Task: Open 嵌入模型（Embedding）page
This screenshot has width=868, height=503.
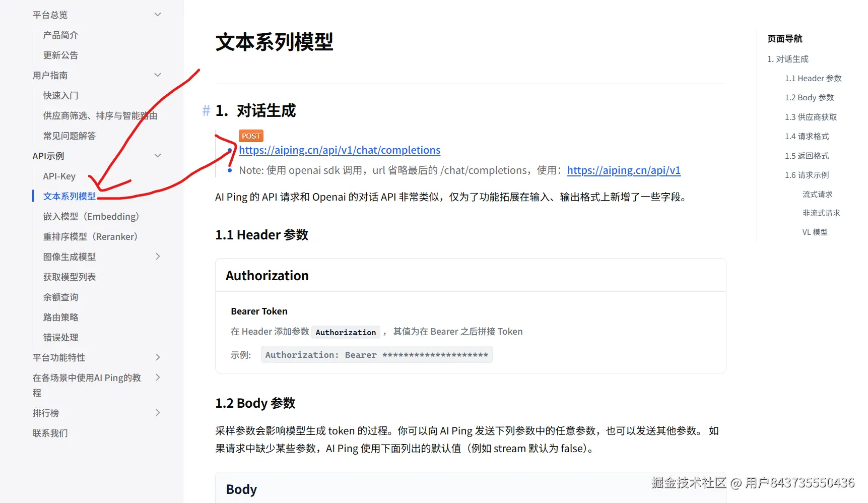Action: (91, 216)
